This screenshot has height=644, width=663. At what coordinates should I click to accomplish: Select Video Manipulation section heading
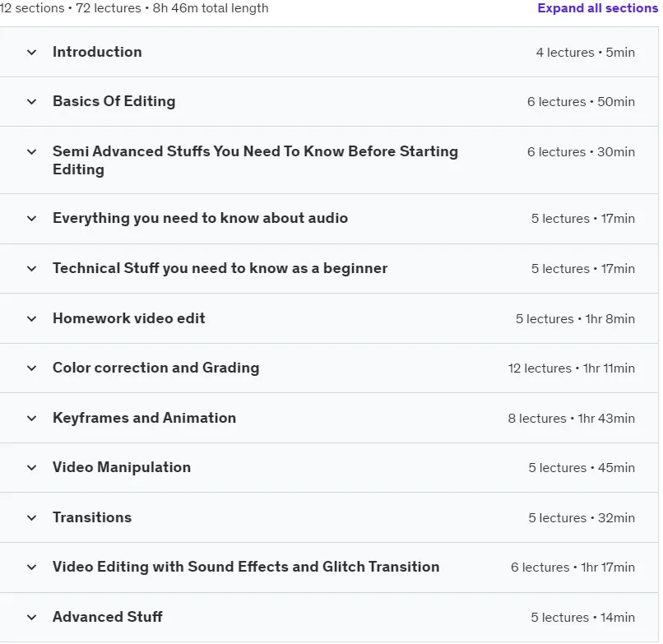coord(122,467)
